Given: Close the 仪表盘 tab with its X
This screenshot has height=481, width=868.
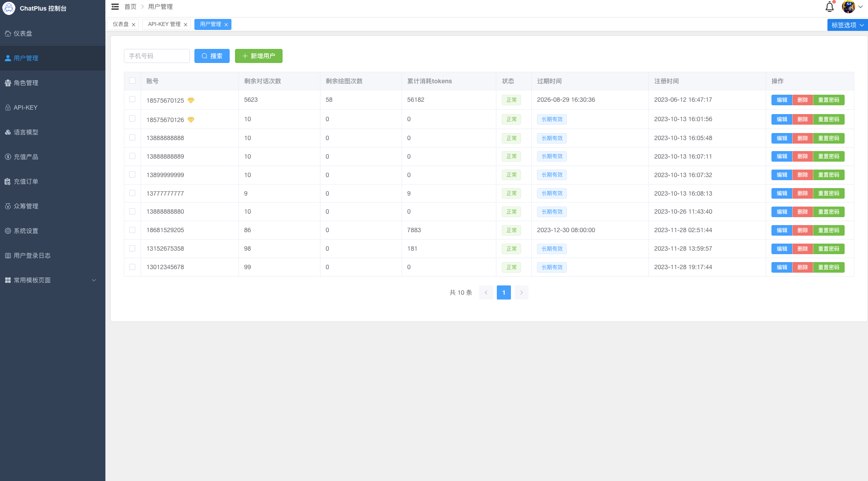Looking at the screenshot, I should 134,25.
